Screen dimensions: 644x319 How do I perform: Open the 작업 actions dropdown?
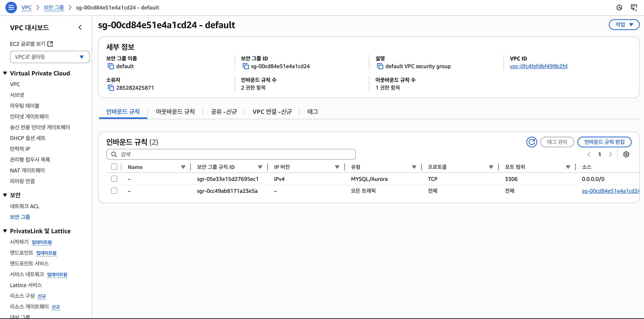click(x=624, y=24)
